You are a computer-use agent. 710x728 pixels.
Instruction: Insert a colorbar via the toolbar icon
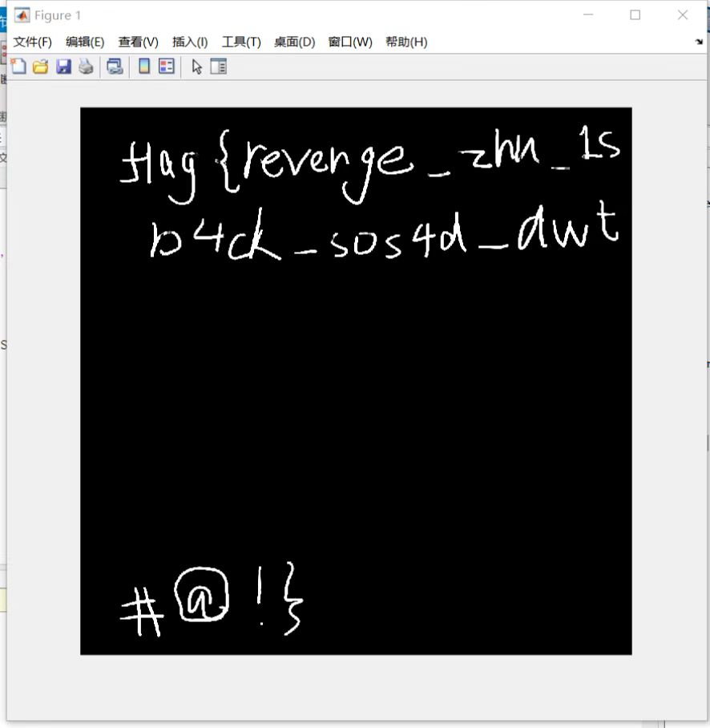[144, 67]
